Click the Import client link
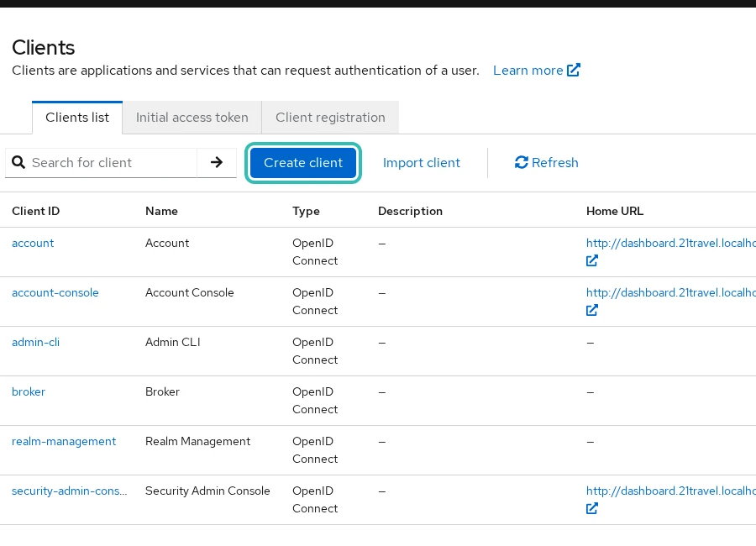The image size is (756, 546). coord(422,163)
